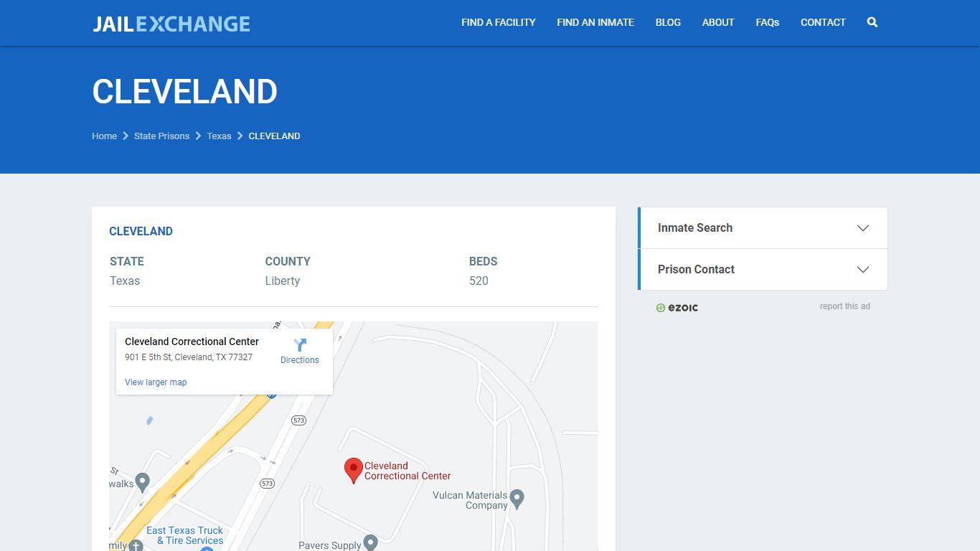Click East Texas Truck & Tire Services label
The width and height of the screenshot is (980, 551).
186,535
